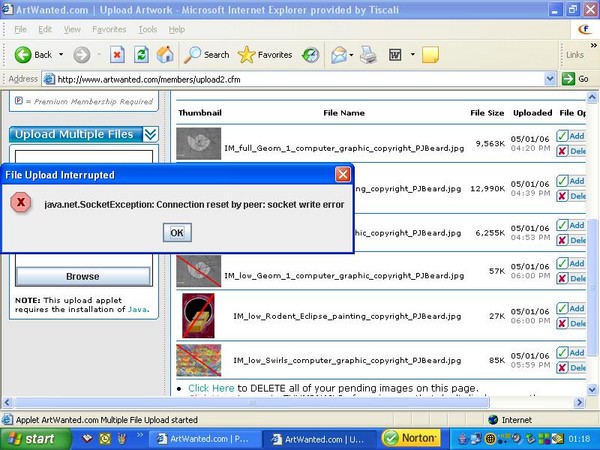
Task: Click the horizontal scrollbar left arrow
Action: [x=7, y=403]
